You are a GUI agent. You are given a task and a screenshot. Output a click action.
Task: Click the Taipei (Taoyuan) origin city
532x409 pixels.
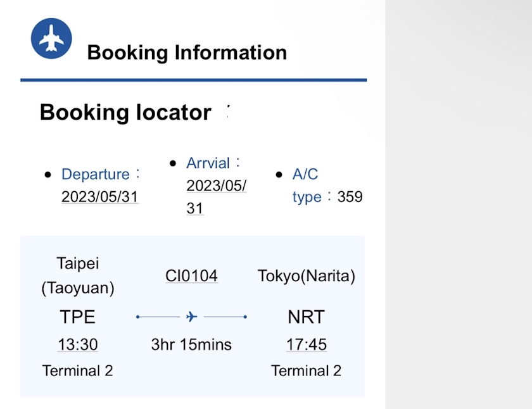pyautogui.click(x=78, y=275)
